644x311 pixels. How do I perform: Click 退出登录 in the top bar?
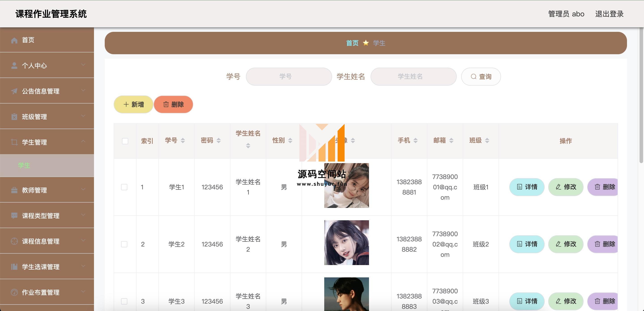(609, 14)
